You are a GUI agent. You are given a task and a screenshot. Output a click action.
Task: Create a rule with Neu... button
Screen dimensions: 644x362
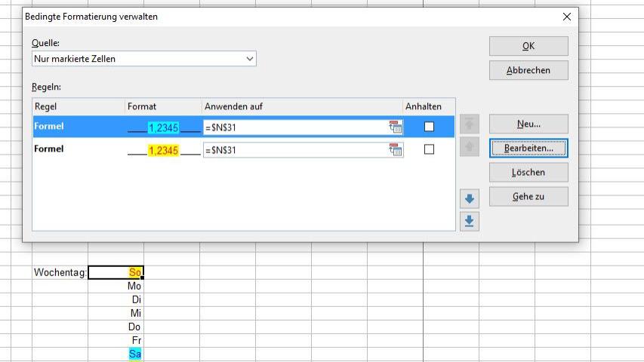(528, 124)
